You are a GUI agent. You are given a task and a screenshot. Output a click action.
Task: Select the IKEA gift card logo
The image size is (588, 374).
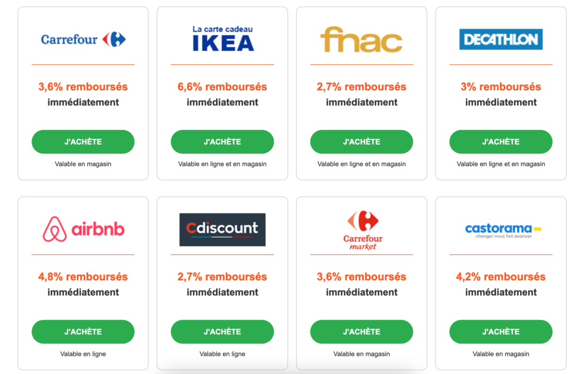click(223, 38)
